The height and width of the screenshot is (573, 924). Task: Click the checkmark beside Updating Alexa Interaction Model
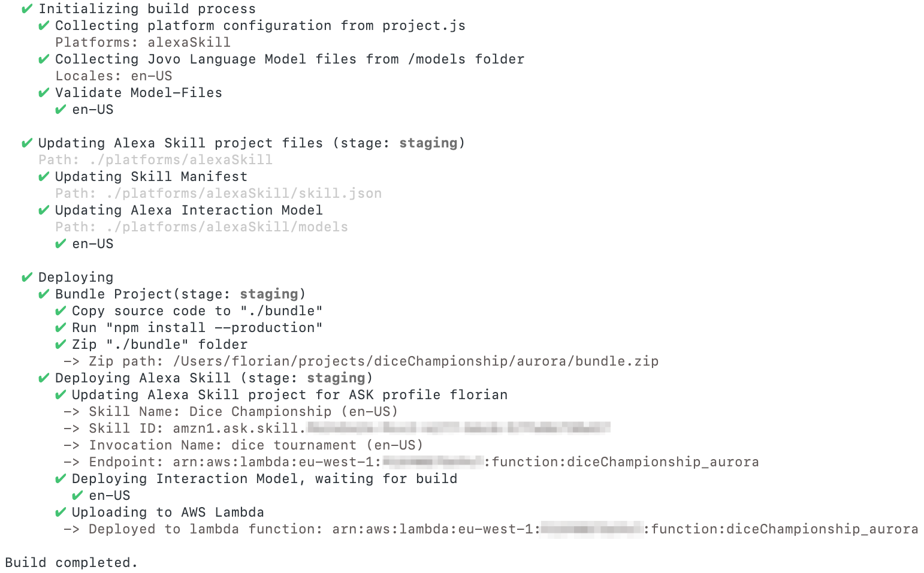coord(43,210)
